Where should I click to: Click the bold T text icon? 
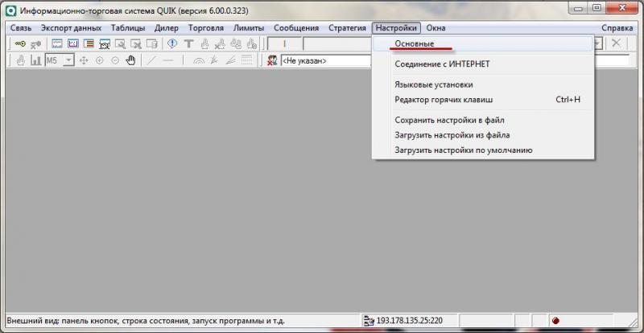[188, 43]
